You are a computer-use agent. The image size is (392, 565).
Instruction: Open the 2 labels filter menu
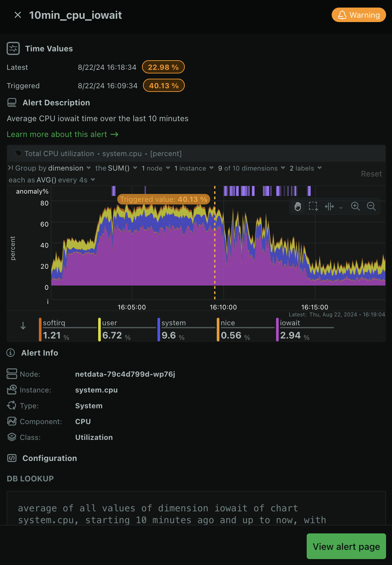pyautogui.click(x=305, y=168)
